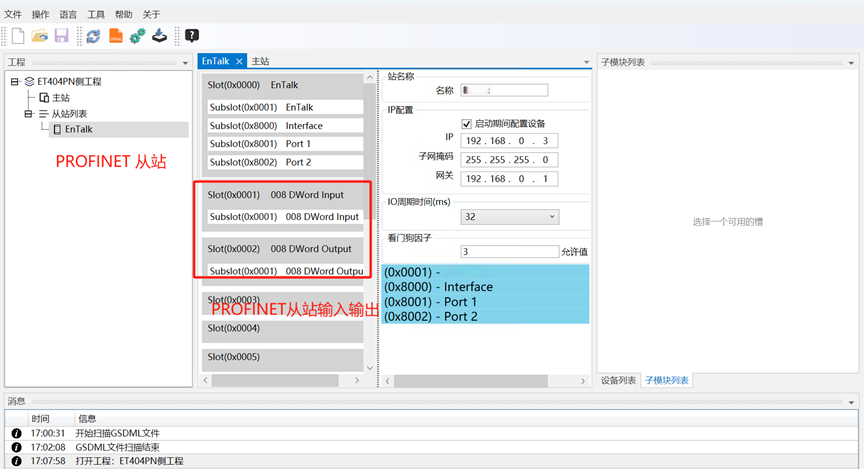Click the 看门狗因子 input field

coord(510,251)
